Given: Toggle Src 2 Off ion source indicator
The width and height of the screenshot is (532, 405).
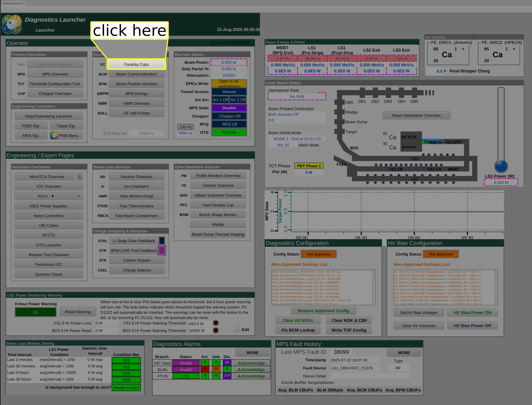Looking at the screenshot, I should pyautogui.click(x=238, y=100).
